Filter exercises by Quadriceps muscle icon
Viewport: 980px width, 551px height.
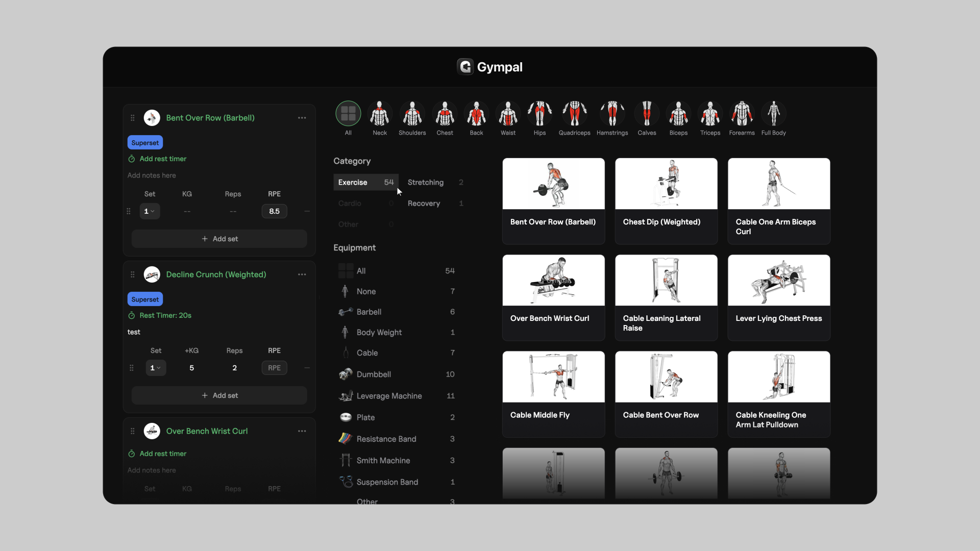click(574, 113)
